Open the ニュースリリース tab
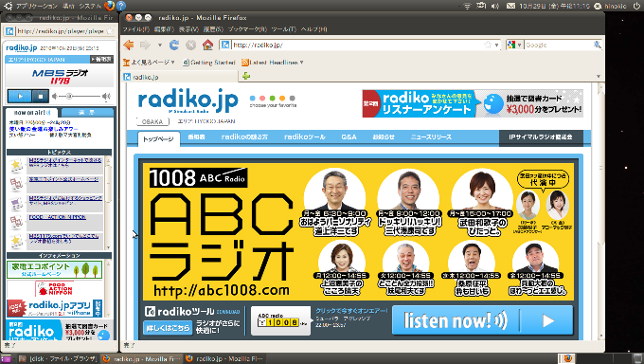 pyautogui.click(x=431, y=136)
